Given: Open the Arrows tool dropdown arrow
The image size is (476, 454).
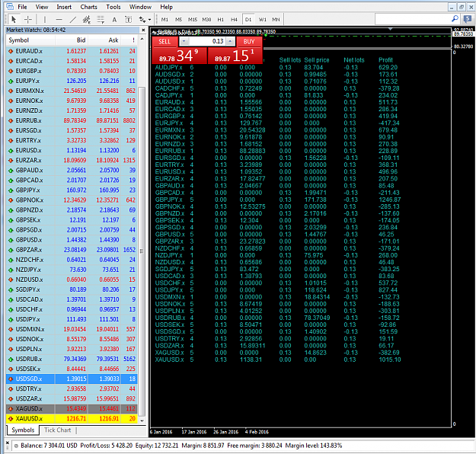Looking at the screenshot, I should [150, 20].
